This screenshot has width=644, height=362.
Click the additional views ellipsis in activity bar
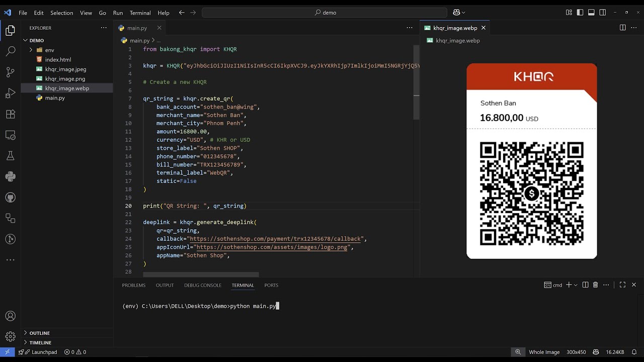pyautogui.click(x=10, y=260)
